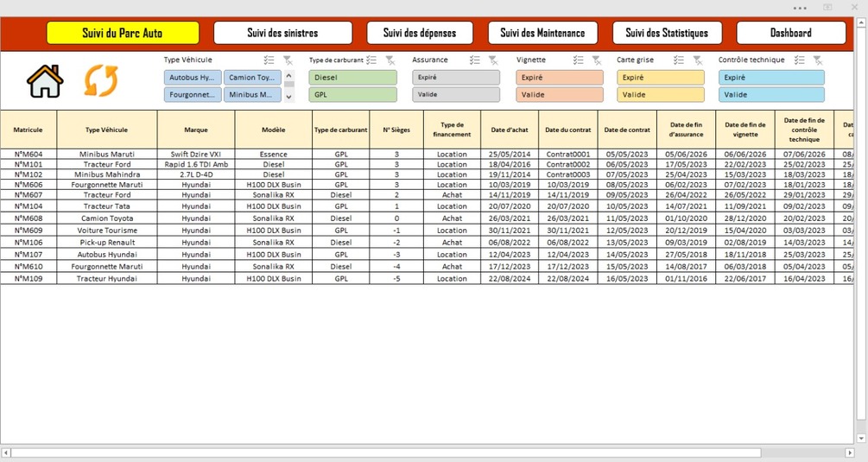
Task: Open the Dashboard tab
Action: [791, 33]
